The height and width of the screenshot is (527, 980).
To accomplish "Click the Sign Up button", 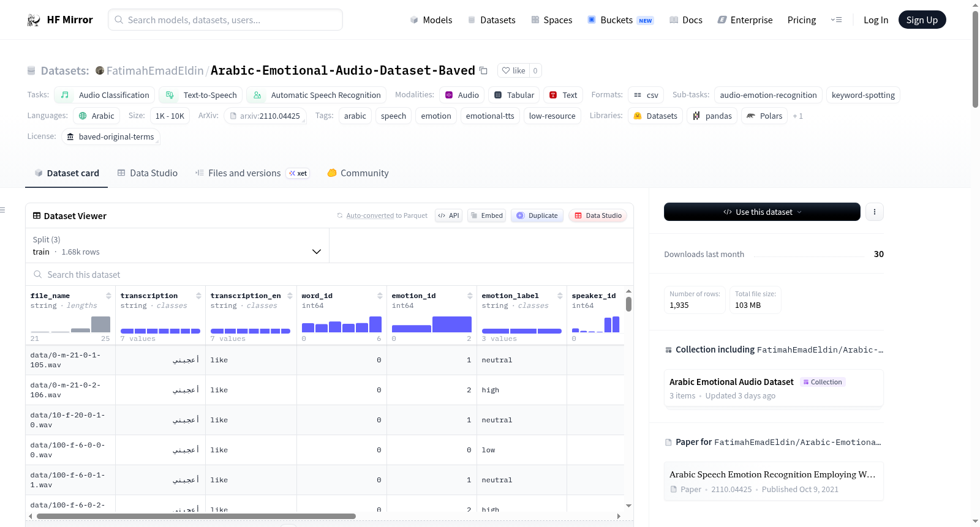I will [x=922, y=20].
